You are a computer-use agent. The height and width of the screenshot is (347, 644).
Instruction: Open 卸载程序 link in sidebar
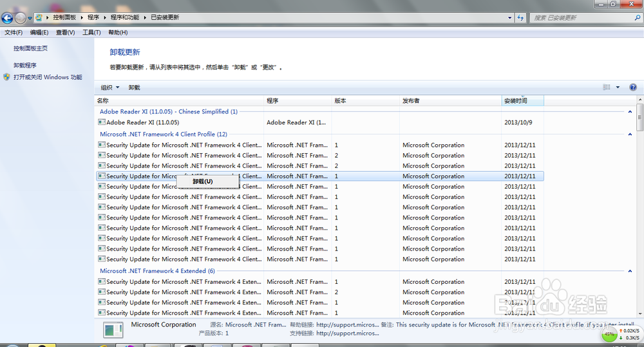click(x=24, y=65)
